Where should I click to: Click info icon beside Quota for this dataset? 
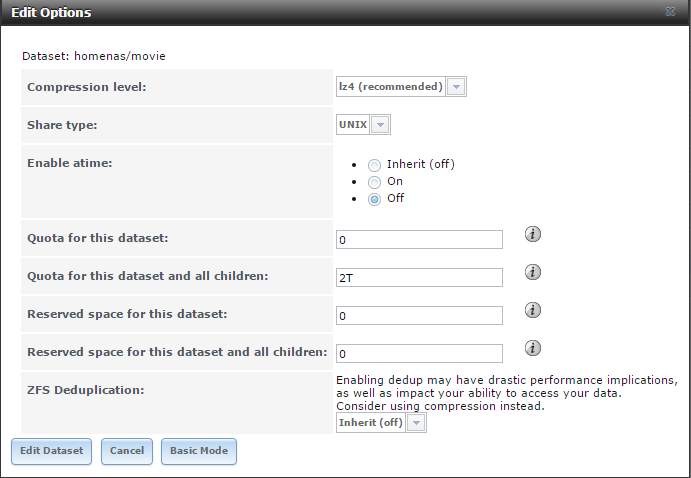point(533,234)
